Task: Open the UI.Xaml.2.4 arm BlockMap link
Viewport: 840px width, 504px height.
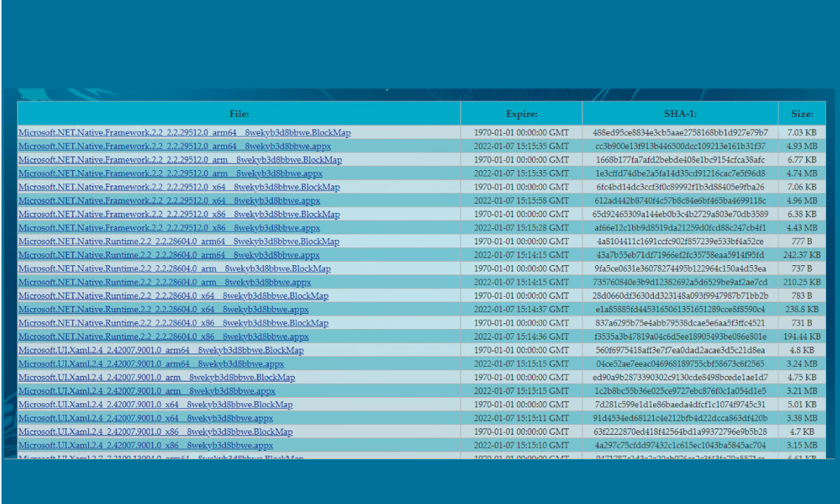Action: click(157, 377)
